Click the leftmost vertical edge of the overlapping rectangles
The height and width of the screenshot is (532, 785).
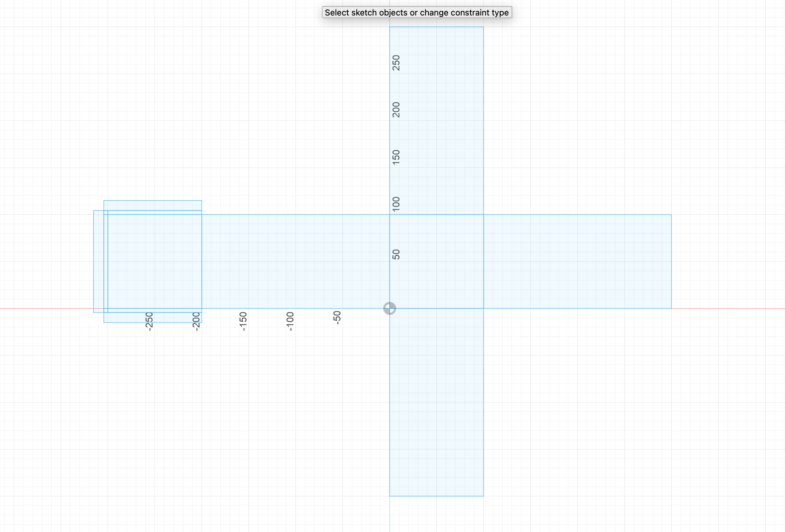[94, 261]
